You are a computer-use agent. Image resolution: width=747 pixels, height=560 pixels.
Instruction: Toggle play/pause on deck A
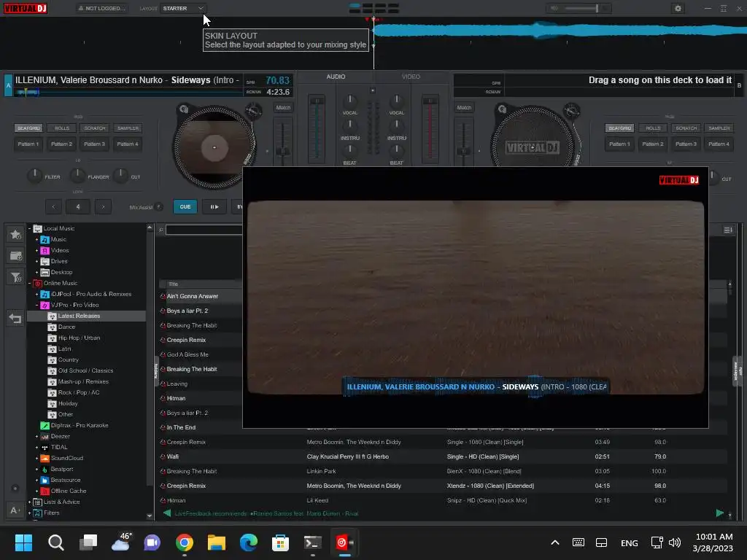[214, 206]
